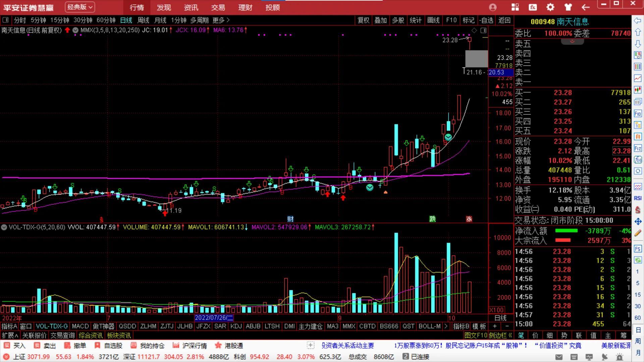Image resolution: width=644 pixels, height=362 pixels.
Task: Open 沪深行情 market quotes shortcut
Action: pyautogui.click(x=190, y=346)
